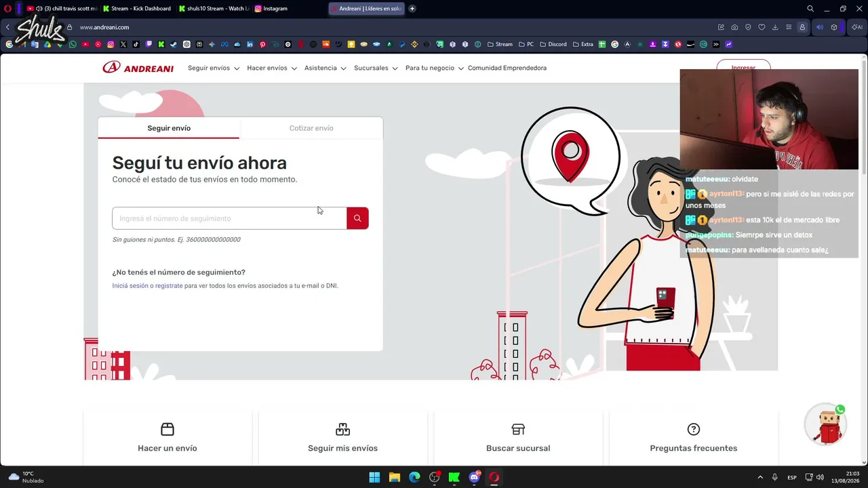Viewport: 868px width, 488px height.
Task: Open Opera Easy Setup sliders icon
Action: pyautogui.click(x=789, y=27)
